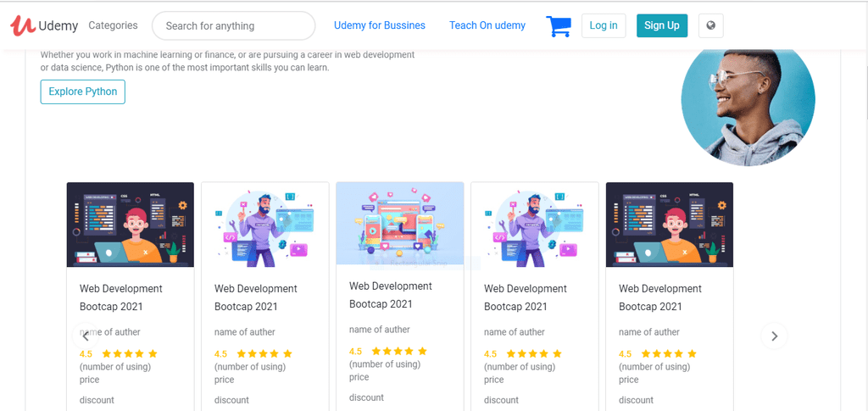Click the Log in button
868x411 pixels.
point(604,25)
